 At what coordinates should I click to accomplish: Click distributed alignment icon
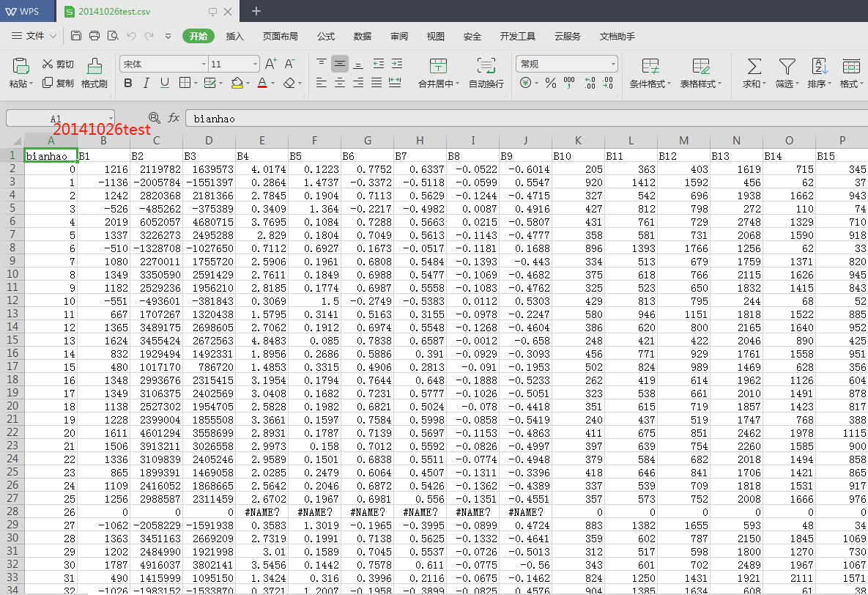(x=395, y=83)
